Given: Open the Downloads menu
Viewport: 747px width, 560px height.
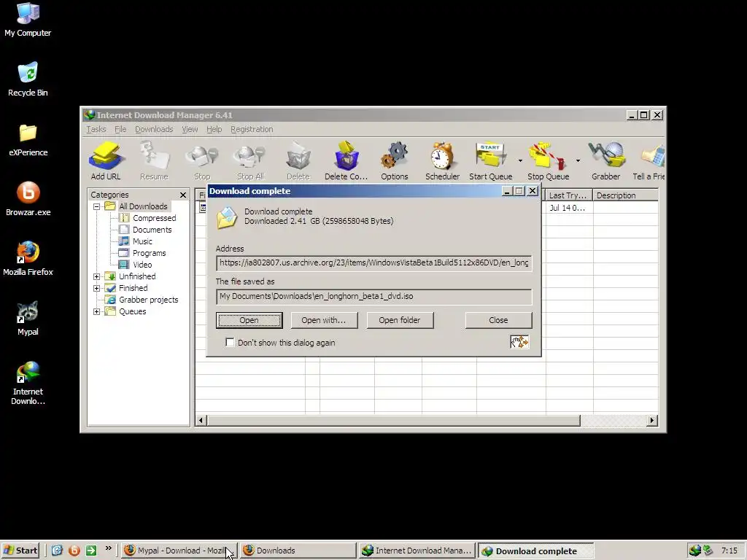Looking at the screenshot, I should click(x=154, y=129).
